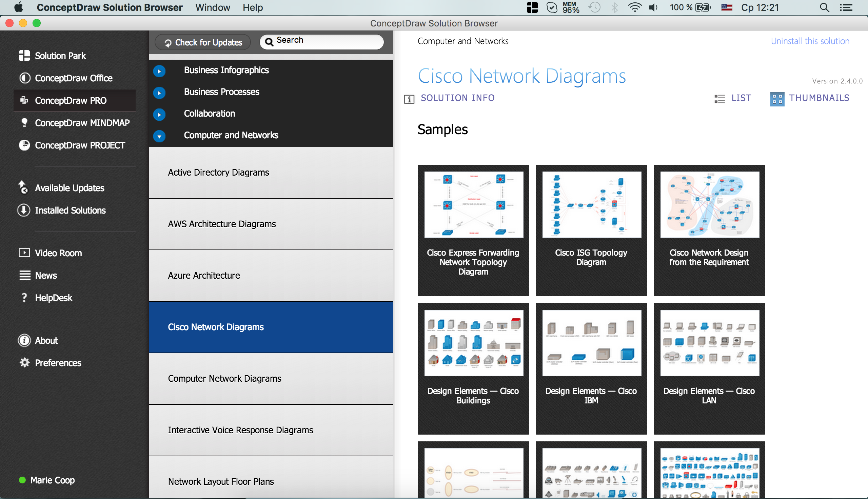Expand the Business Infographics category
868x499 pixels.
159,70
